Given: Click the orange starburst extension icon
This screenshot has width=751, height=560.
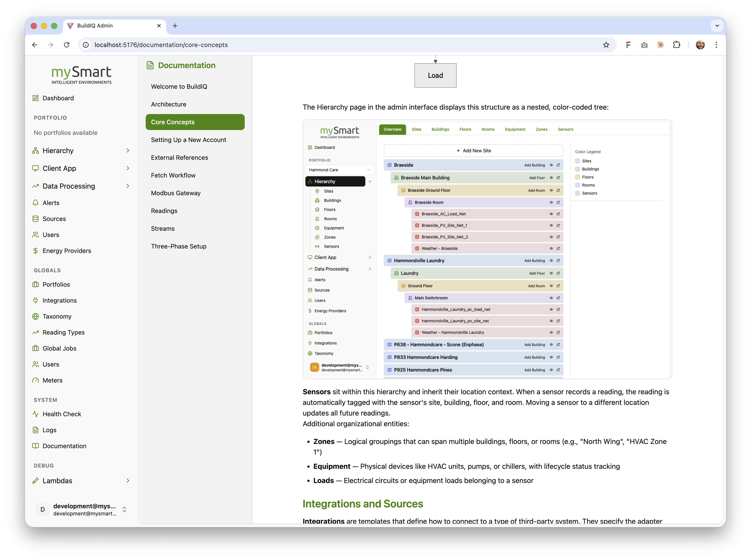Looking at the screenshot, I should pyautogui.click(x=660, y=45).
